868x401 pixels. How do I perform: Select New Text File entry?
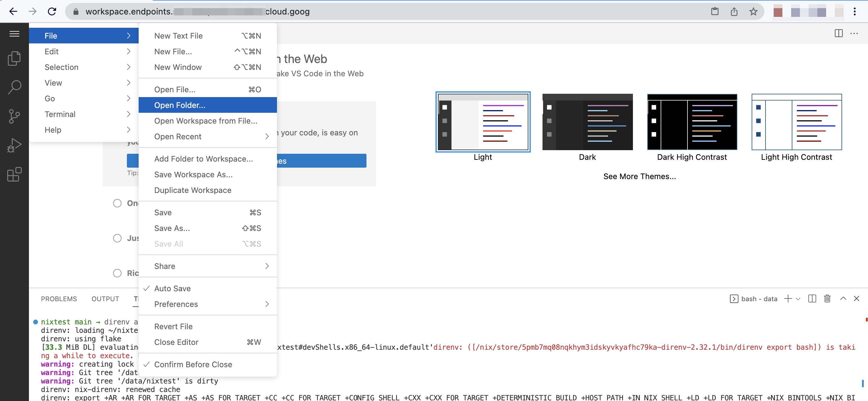(178, 36)
